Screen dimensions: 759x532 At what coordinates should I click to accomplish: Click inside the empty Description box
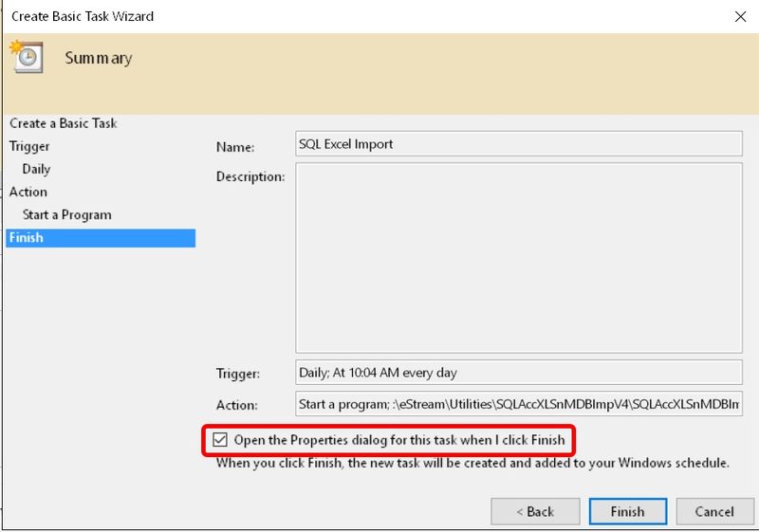(x=518, y=258)
